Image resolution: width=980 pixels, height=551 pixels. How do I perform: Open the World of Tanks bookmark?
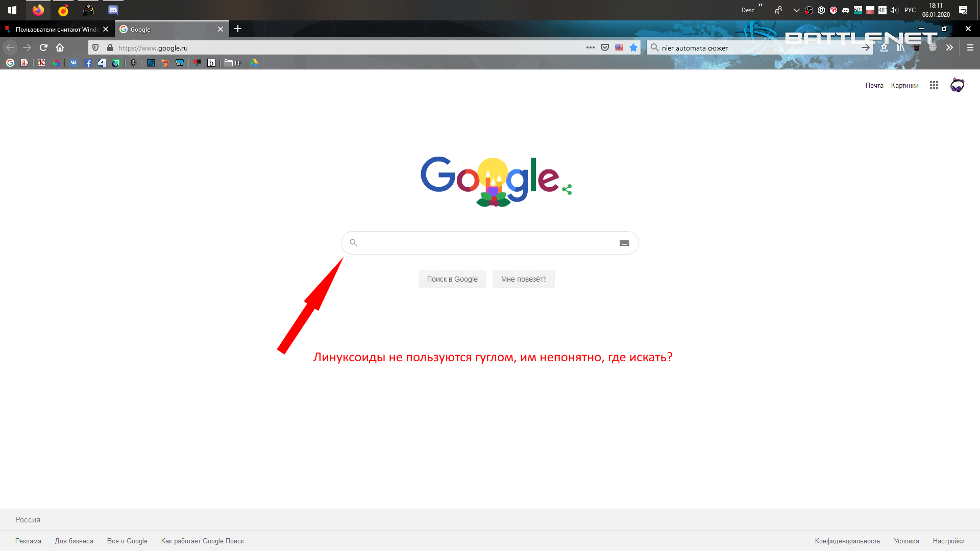coord(134,63)
